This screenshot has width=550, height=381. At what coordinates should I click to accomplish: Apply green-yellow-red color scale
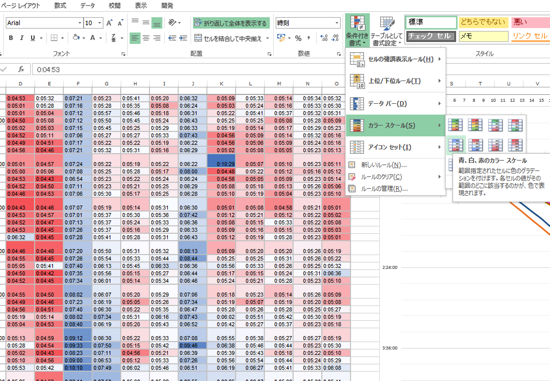(x=455, y=125)
